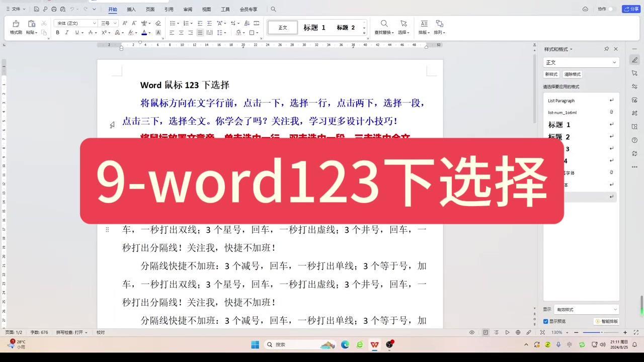This screenshot has height=362, width=644.
Task: Click the 清除格式 button
Action: (572, 74)
